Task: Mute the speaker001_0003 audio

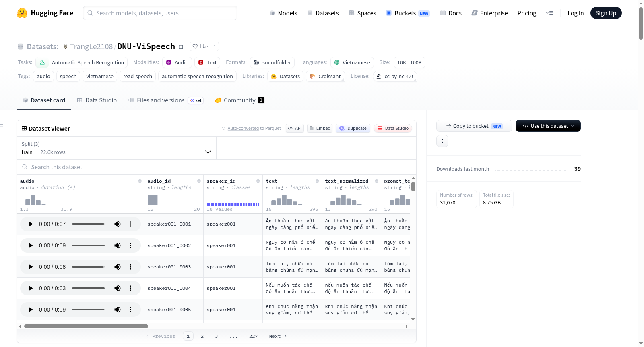Action: click(x=118, y=267)
